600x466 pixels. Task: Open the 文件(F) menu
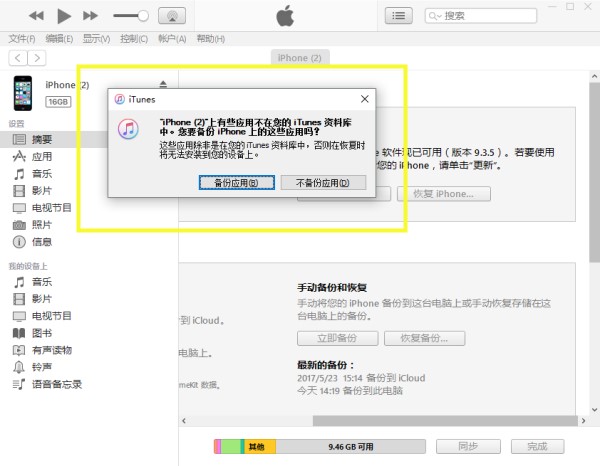click(22, 39)
